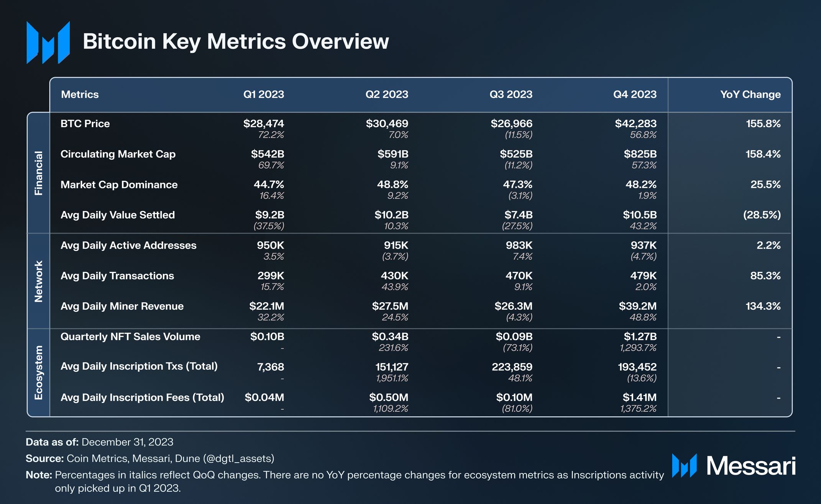The image size is (821, 504).
Task: Select the $1.41M inscription fees value
Action: point(640,398)
